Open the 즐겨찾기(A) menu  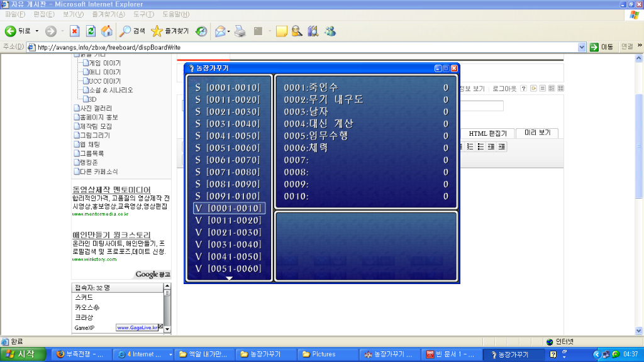point(108,14)
